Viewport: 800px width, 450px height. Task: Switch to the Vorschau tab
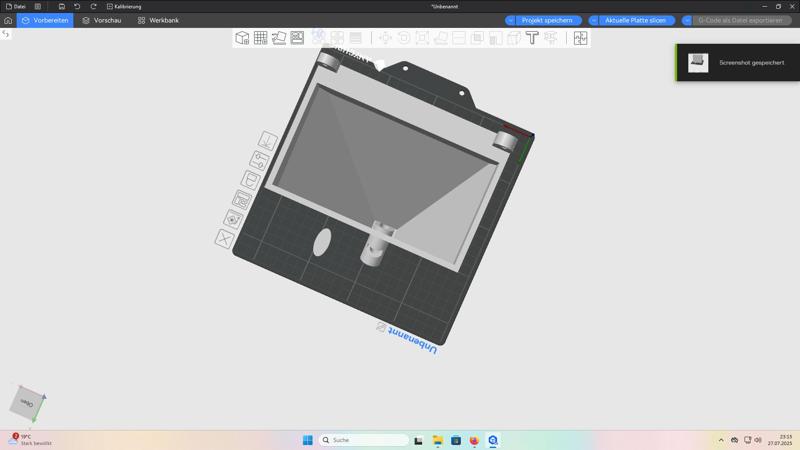coord(102,20)
